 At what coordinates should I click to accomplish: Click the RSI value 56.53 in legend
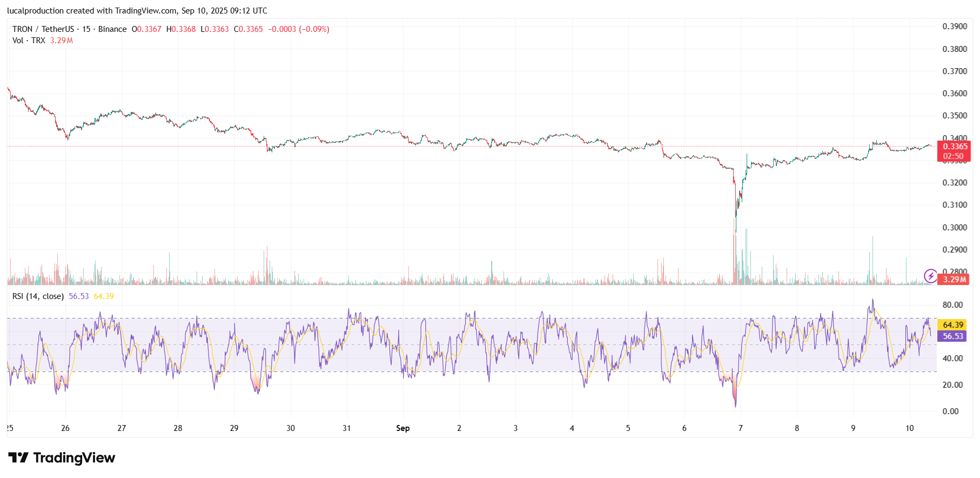[79, 296]
